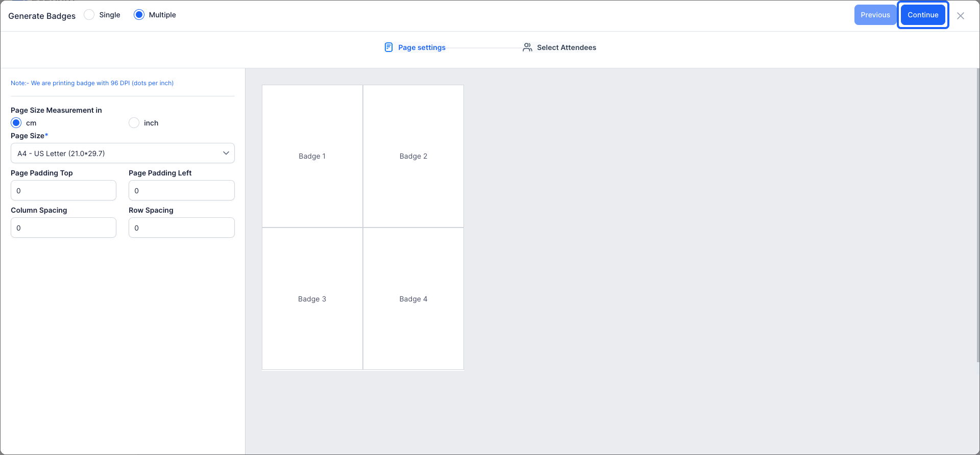Click the Previous button

pos(875,15)
